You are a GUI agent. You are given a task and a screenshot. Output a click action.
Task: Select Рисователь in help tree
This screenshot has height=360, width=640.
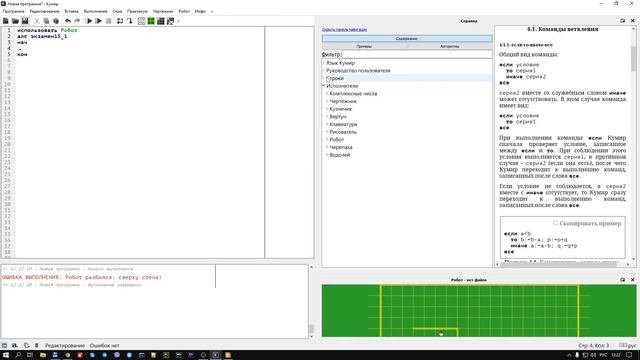(x=343, y=132)
